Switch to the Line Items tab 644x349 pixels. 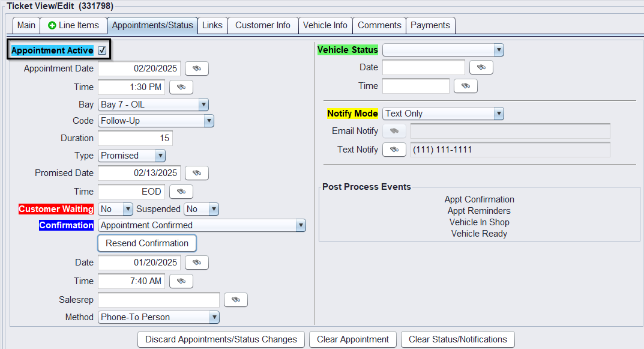pyautogui.click(x=73, y=25)
